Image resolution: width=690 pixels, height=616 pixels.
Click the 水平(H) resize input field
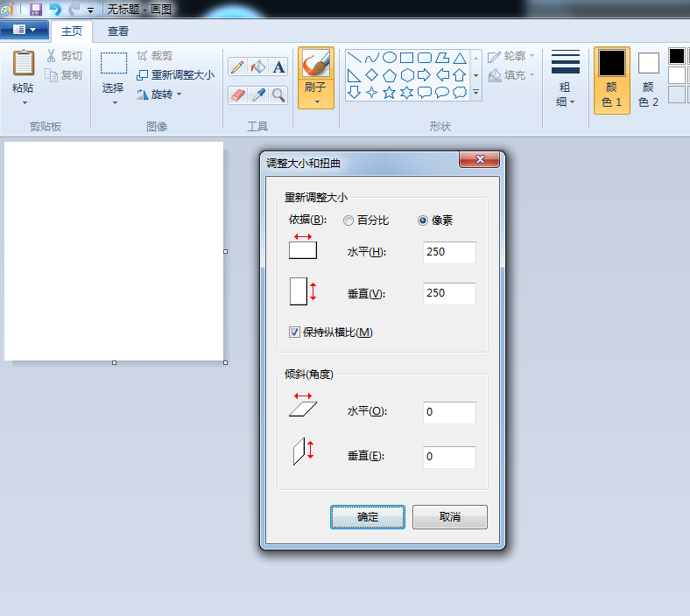[x=449, y=252]
